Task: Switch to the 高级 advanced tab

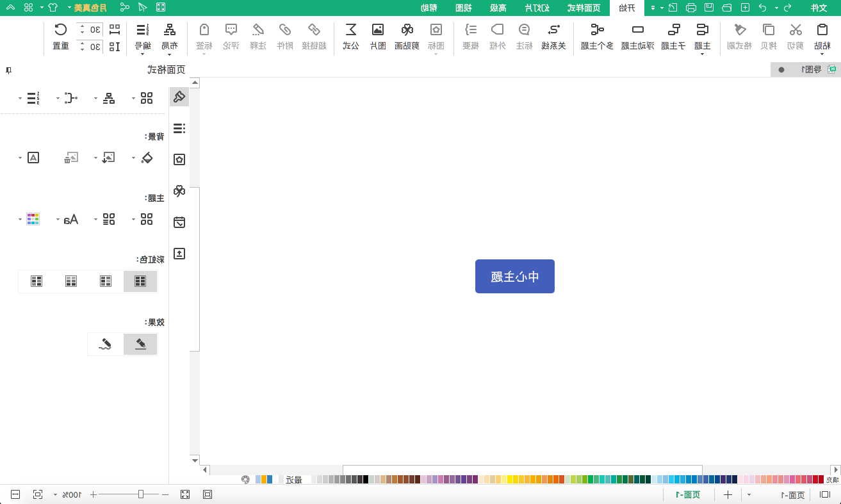Action: point(498,8)
